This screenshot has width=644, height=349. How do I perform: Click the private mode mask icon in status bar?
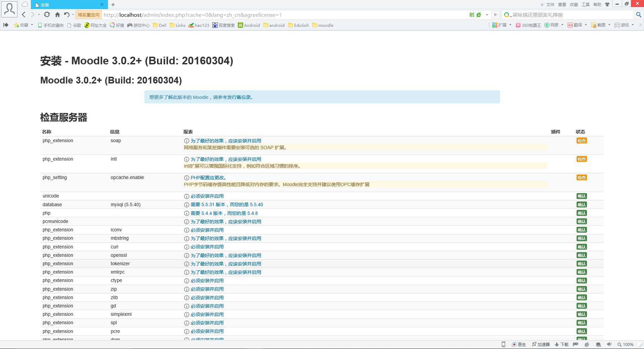[576, 344]
